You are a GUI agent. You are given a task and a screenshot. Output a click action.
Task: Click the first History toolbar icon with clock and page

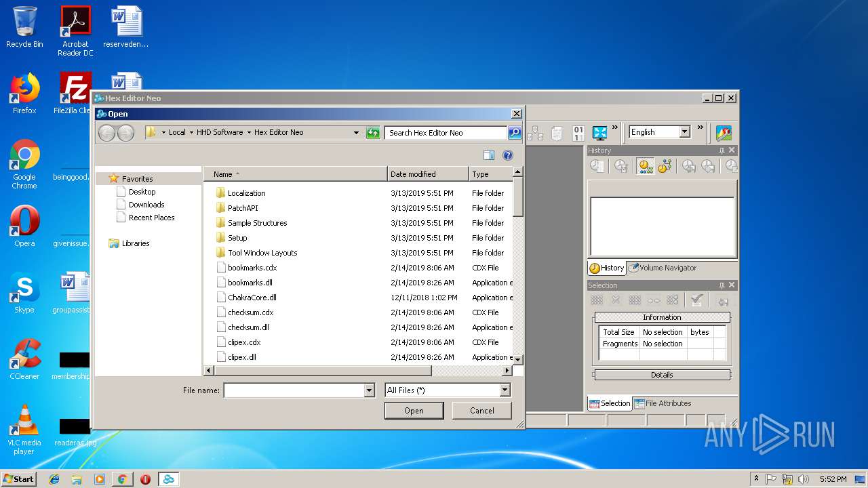coord(597,166)
